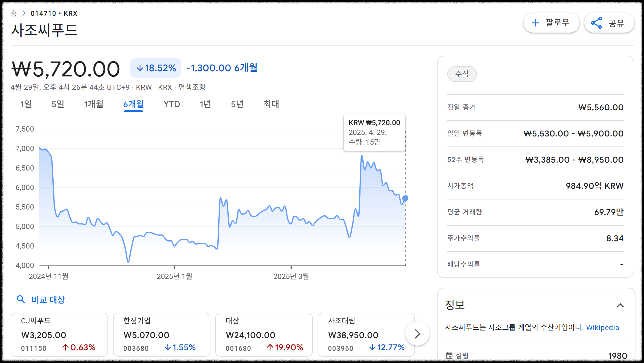
Task: Click the chart's current price point marker
Action: [x=405, y=198]
